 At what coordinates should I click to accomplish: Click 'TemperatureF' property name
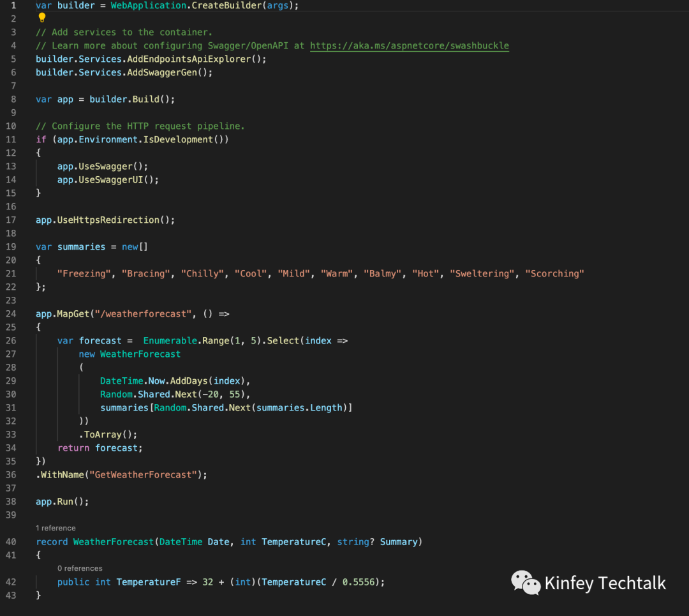pos(149,582)
